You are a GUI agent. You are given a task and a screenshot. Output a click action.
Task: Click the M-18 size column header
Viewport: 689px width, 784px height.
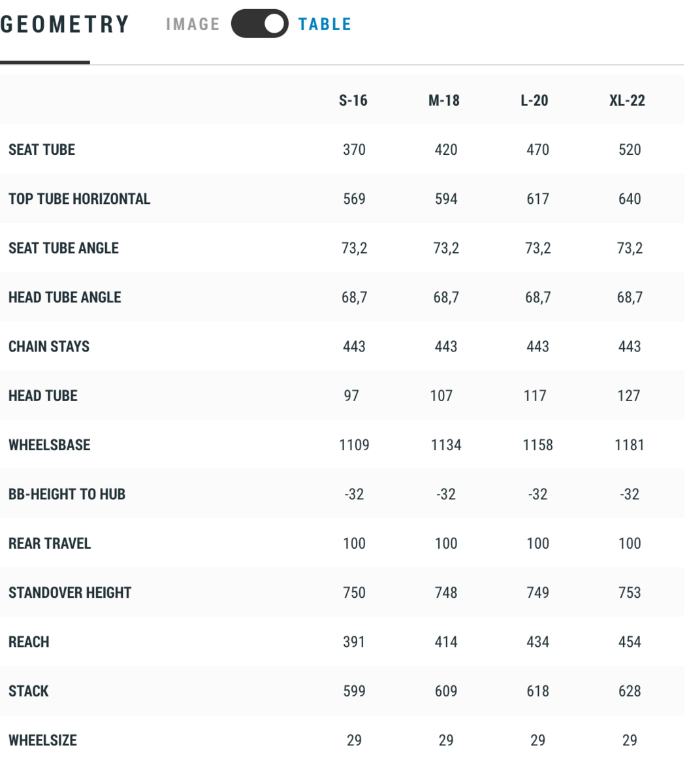444,101
